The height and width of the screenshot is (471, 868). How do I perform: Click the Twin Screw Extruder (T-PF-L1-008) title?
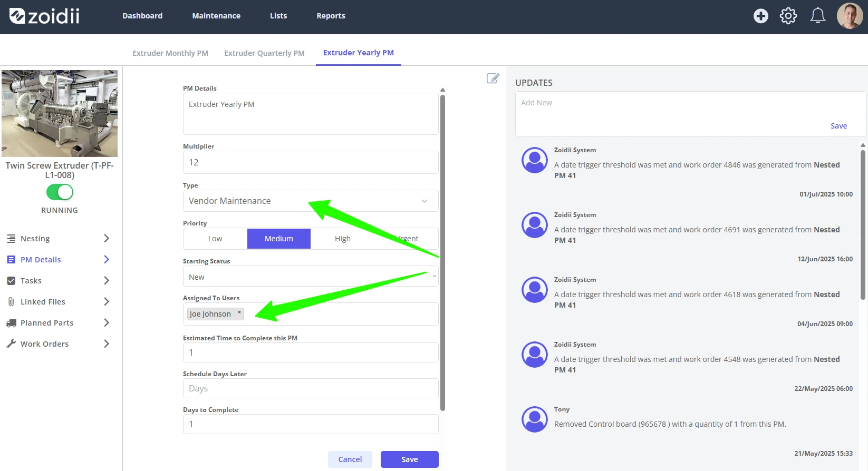pyautogui.click(x=60, y=170)
